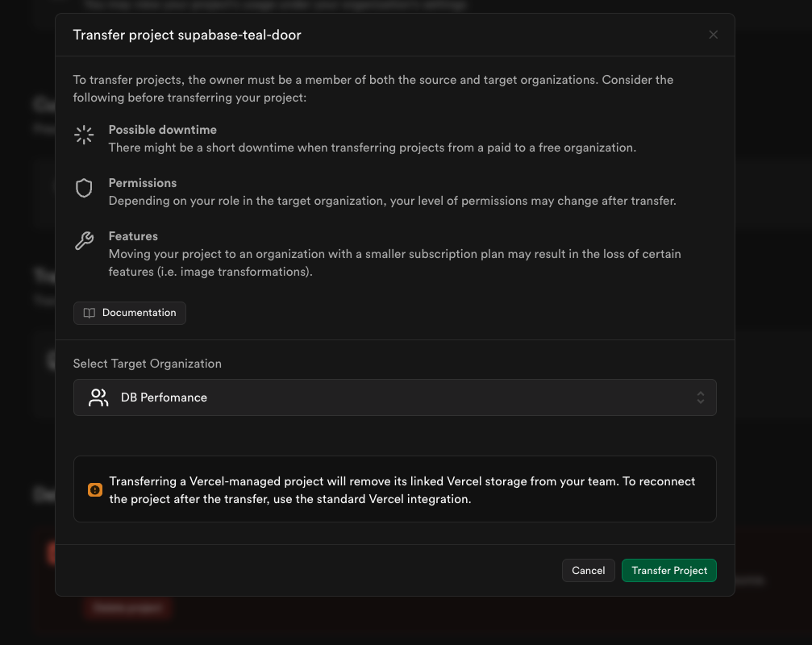Click the book icon on the Documentation button
Image resolution: width=812 pixels, height=645 pixels.
coord(89,313)
